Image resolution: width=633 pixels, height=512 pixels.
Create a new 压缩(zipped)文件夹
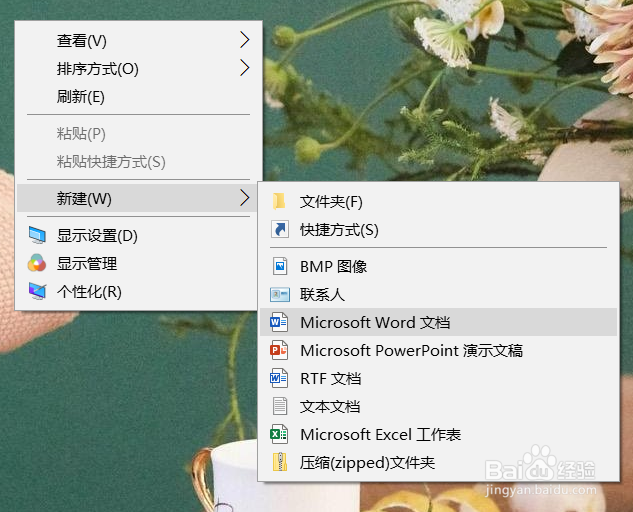click(438, 462)
